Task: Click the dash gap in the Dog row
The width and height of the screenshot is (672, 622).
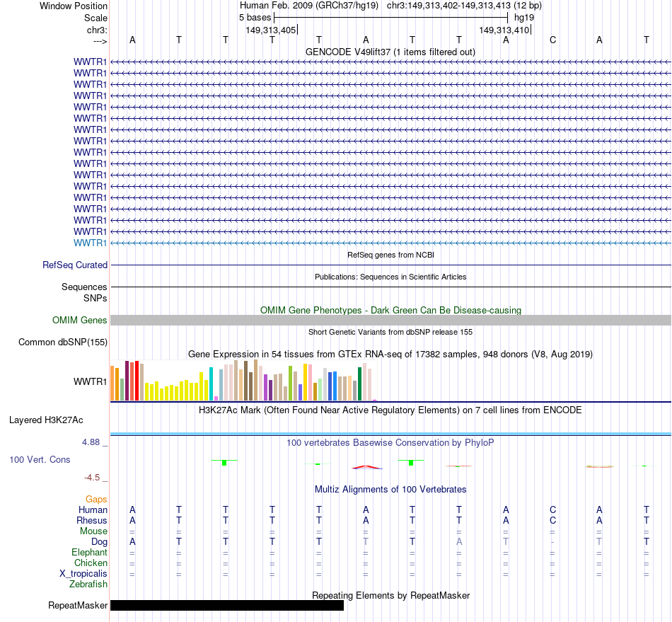Action: tap(553, 542)
